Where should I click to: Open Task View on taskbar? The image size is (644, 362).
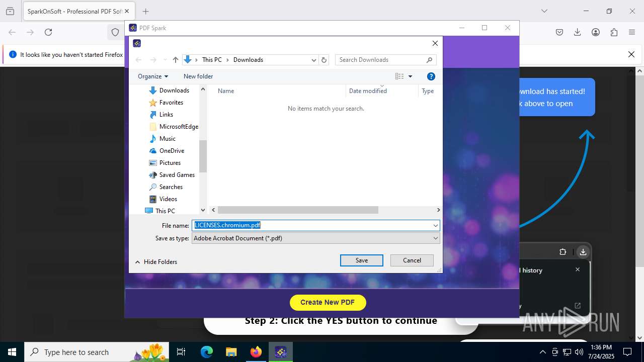point(182,352)
